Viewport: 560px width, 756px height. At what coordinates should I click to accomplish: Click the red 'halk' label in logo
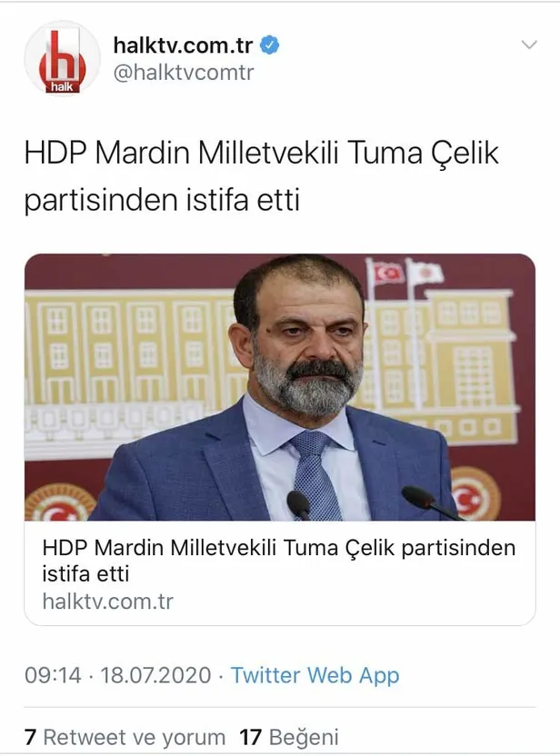62,87
